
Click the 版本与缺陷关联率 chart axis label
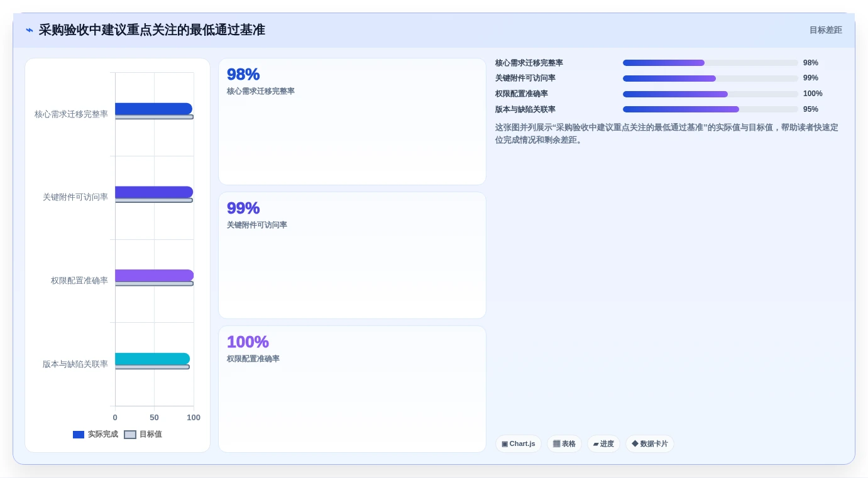tap(75, 364)
